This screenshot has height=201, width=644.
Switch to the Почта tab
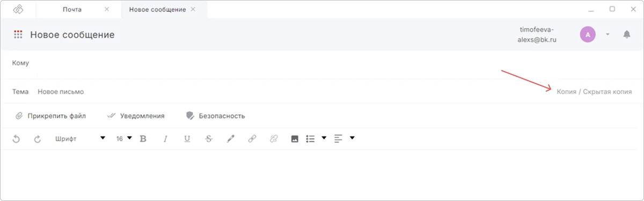(72, 9)
